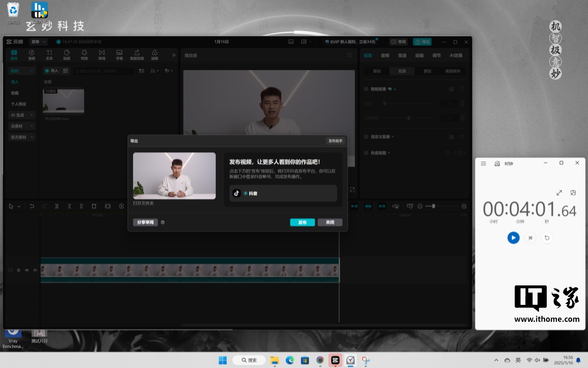Open the 特效 effects panel icon
Viewport: 588px width, 368px height.
tap(84, 55)
